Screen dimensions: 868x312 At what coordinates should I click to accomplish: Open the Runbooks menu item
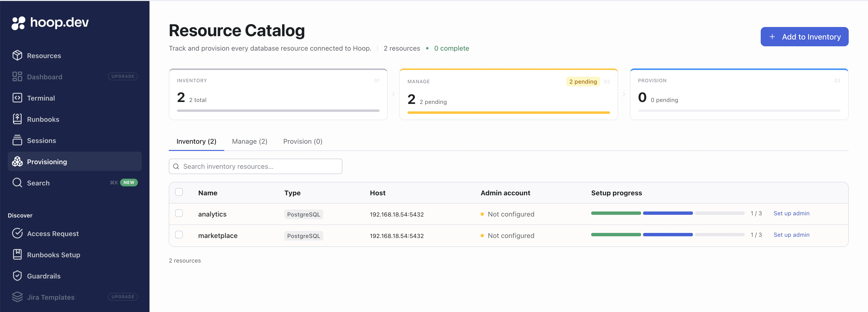point(75,119)
